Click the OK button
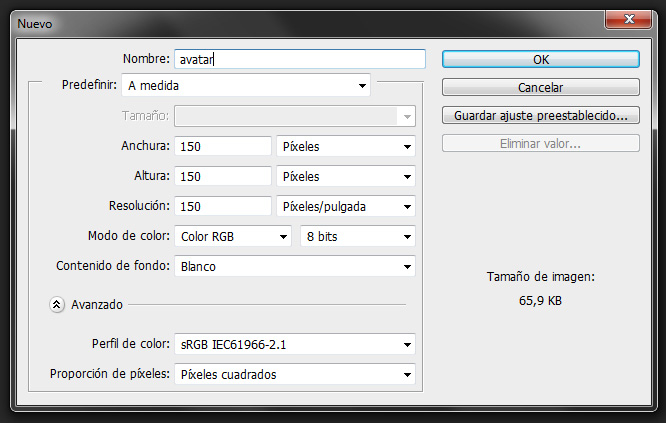 coord(540,59)
